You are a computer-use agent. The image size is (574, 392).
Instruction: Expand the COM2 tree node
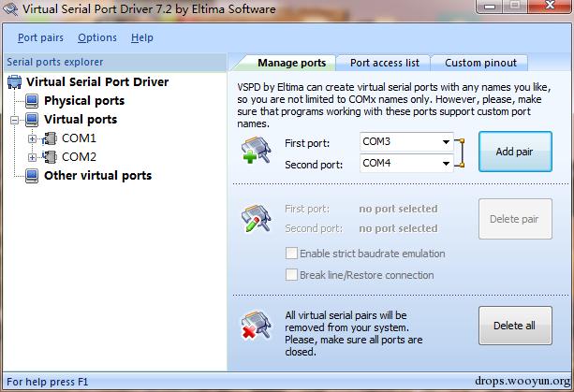tap(32, 157)
